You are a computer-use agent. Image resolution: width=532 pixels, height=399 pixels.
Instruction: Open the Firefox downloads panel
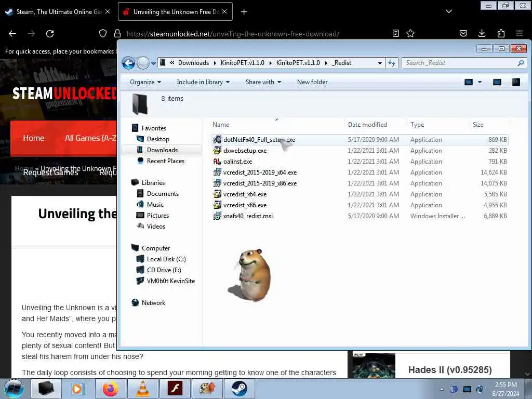[482, 33]
